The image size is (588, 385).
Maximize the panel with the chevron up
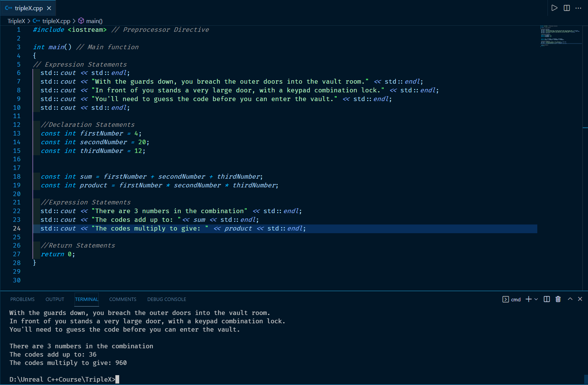(x=570, y=299)
